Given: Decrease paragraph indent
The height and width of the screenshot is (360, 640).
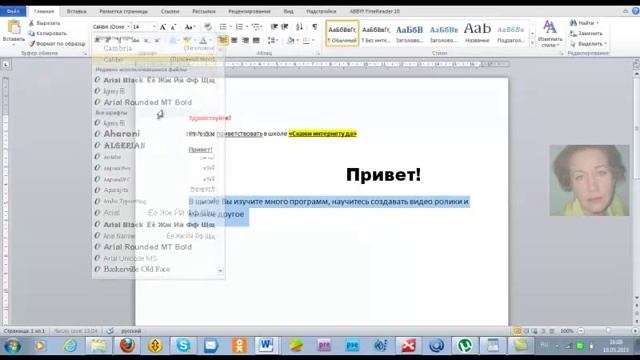Looking at the screenshot, I should click(274, 27).
